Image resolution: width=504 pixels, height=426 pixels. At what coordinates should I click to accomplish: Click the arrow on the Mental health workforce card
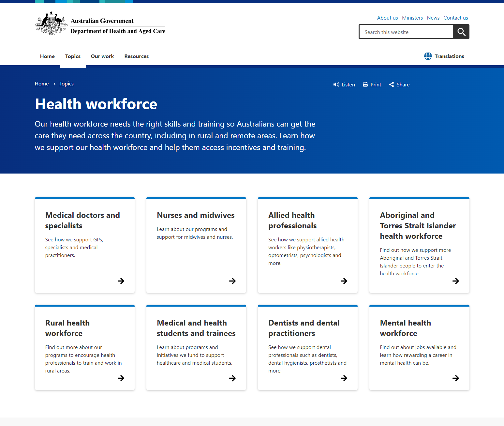pyautogui.click(x=455, y=378)
